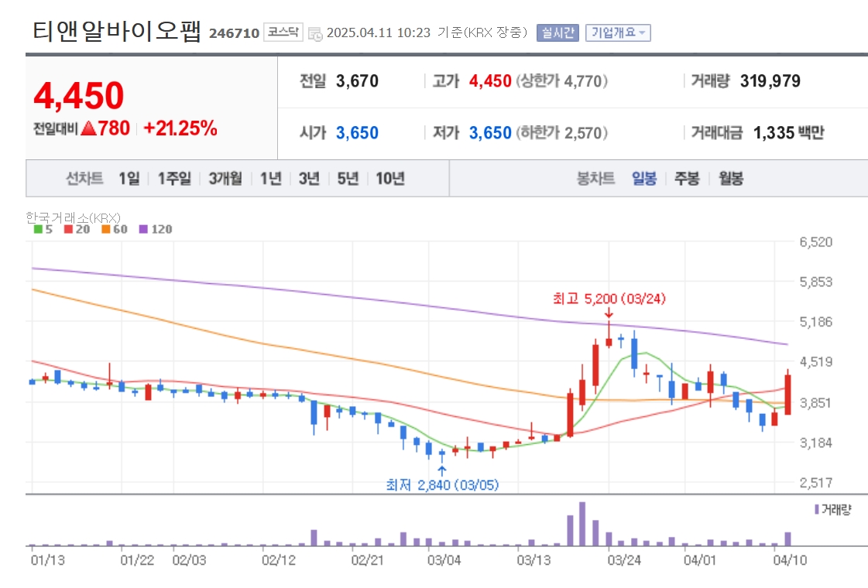Click the green 5-day moving average legend
This screenshot has width=868, height=588.
click(43, 229)
